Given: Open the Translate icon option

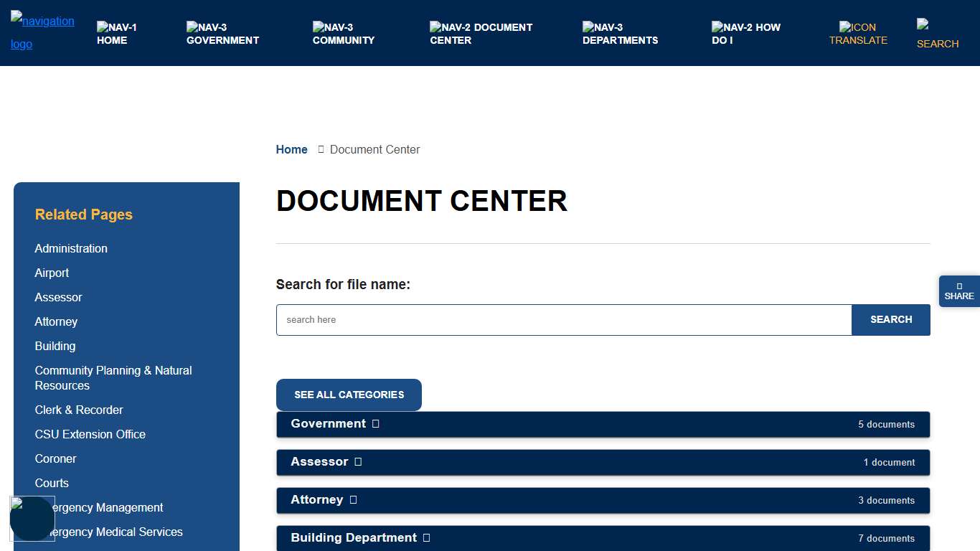Looking at the screenshot, I should pos(858,34).
